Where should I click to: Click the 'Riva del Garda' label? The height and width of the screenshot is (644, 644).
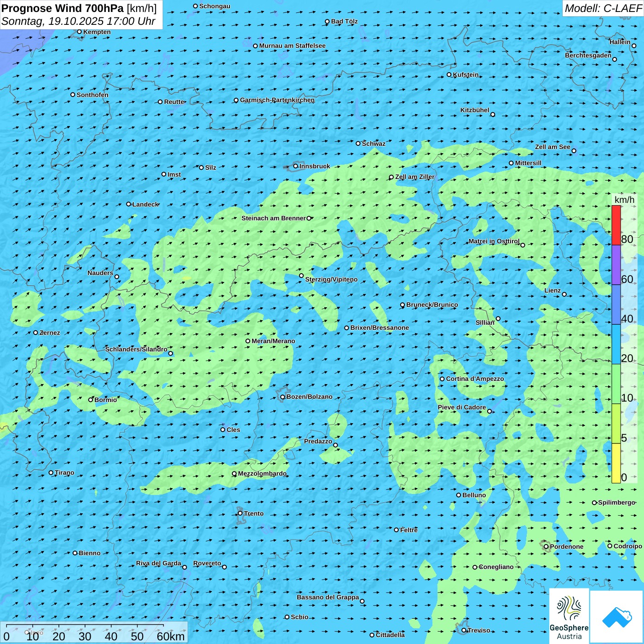click(159, 563)
